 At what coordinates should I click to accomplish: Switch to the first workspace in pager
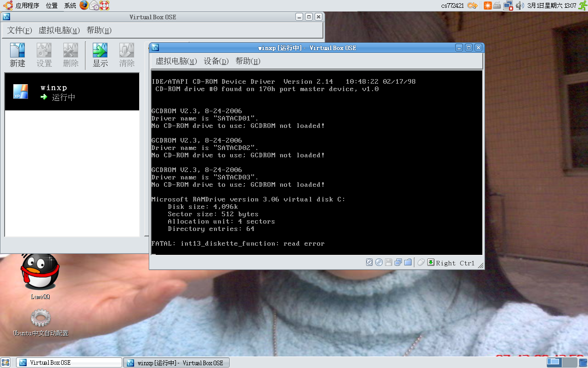pos(554,362)
